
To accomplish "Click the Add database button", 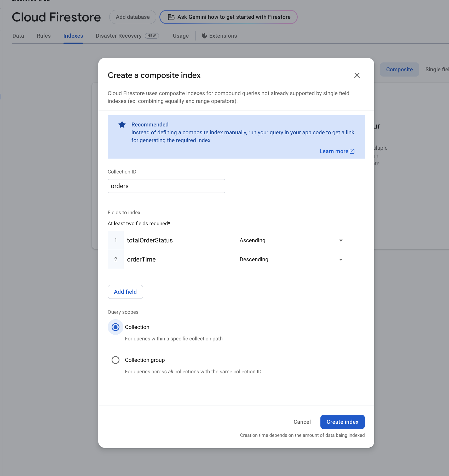I will tap(133, 17).
